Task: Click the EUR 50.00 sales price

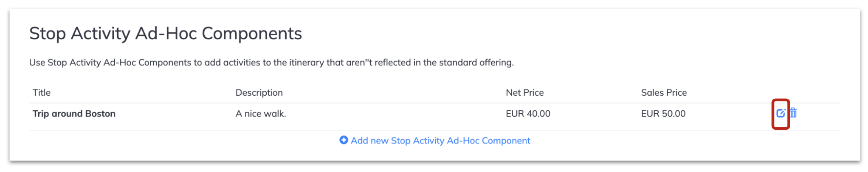Action: pos(663,114)
